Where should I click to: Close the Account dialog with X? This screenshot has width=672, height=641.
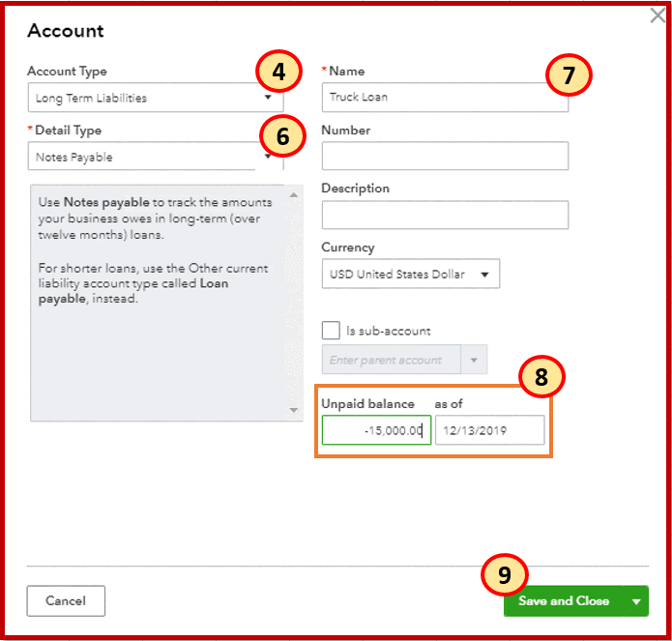pos(657,16)
